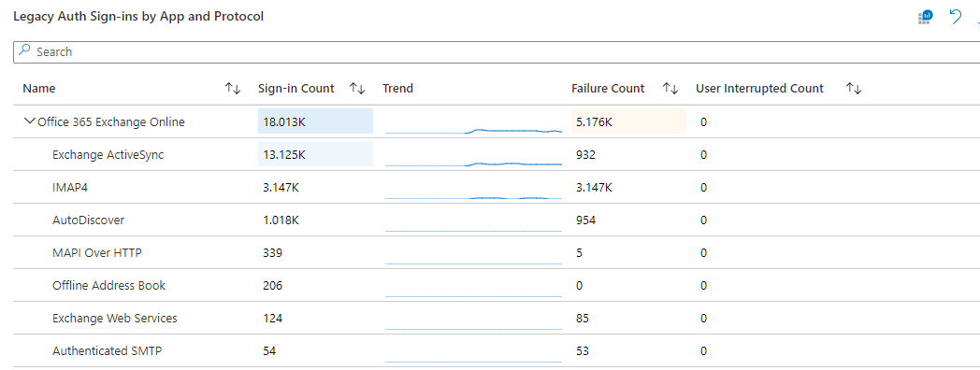The height and width of the screenshot is (370, 980).
Task: Click the Trend column header
Action: 397,89
